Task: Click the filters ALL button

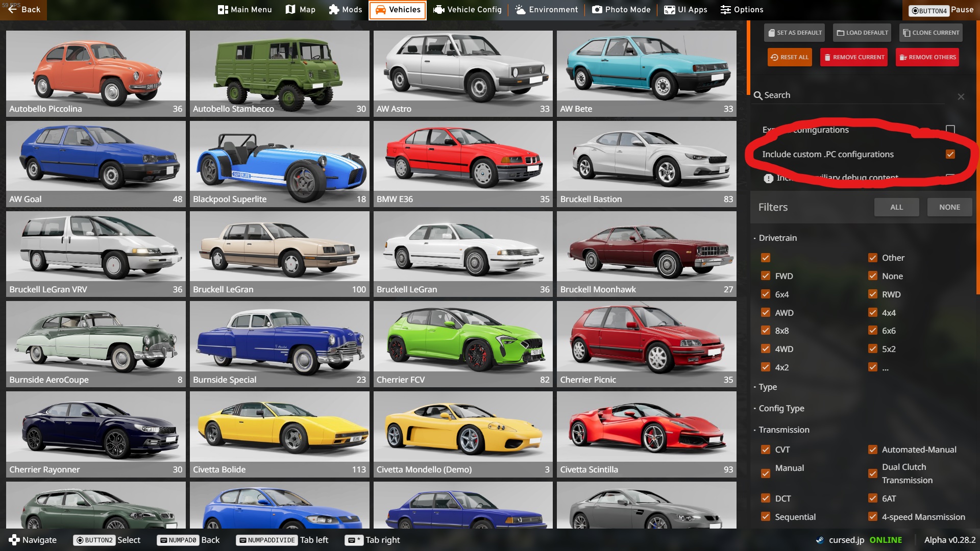Action: pos(897,207)
